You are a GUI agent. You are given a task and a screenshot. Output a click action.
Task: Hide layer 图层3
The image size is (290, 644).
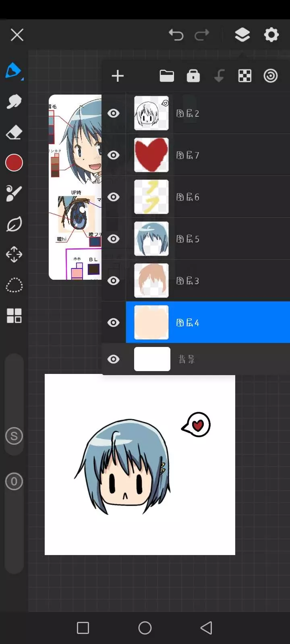[114, 281]
